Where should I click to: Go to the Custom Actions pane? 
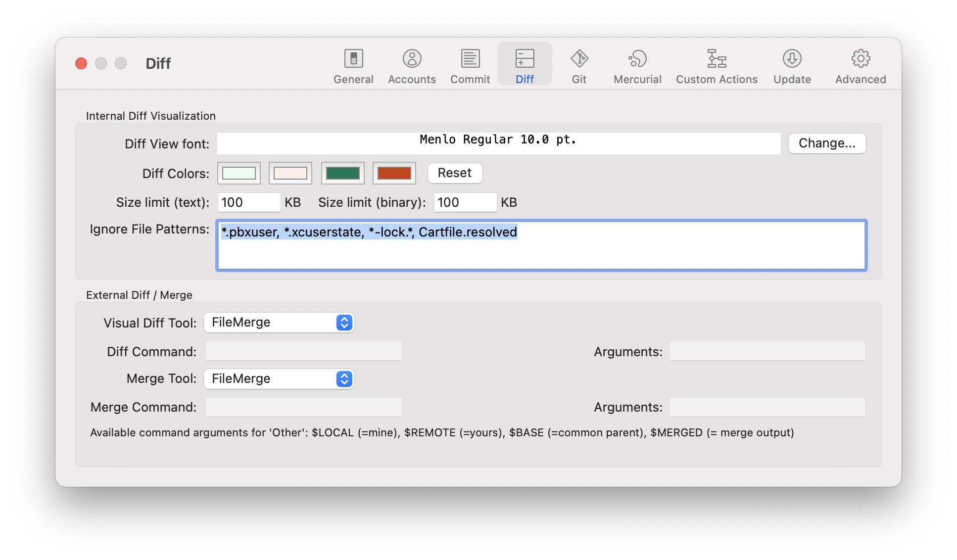[716, 66]
